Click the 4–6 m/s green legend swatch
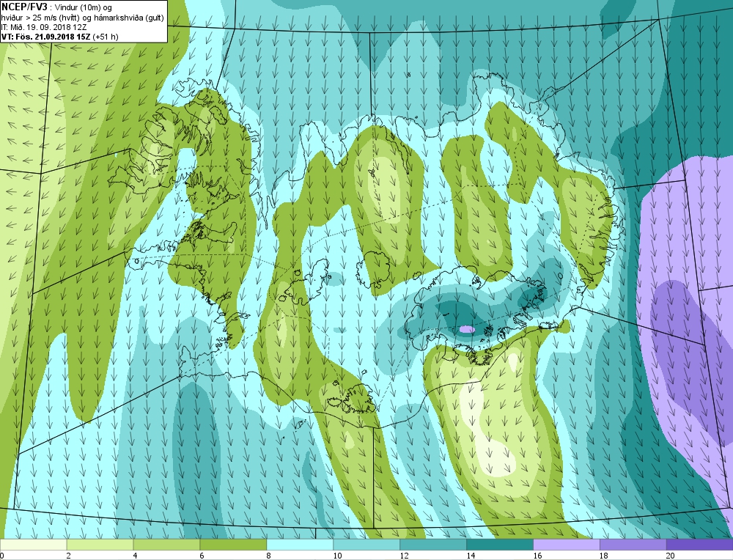 click(166, 545)
